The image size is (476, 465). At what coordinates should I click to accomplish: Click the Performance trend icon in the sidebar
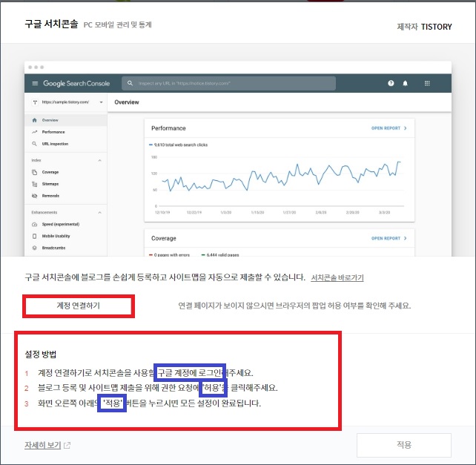click(34, 132)
